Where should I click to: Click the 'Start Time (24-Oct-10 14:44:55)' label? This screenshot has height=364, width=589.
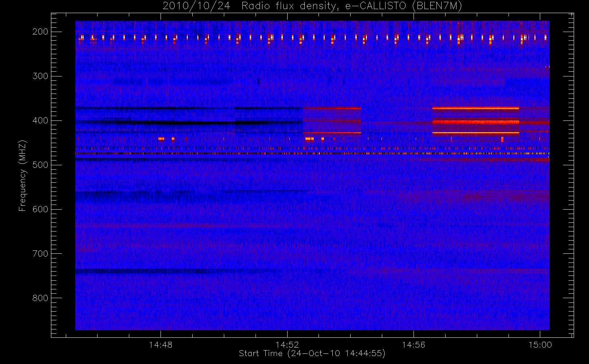tap(312, 353)
